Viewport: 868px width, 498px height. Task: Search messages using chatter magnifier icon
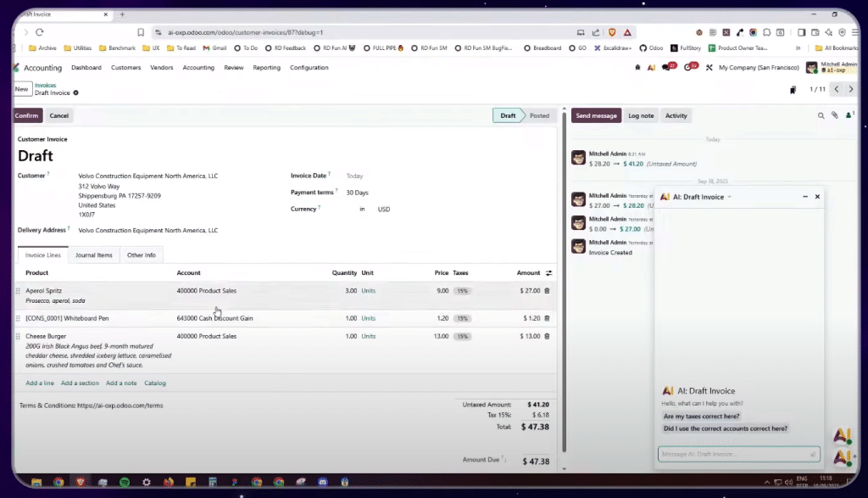pos(821,115)
